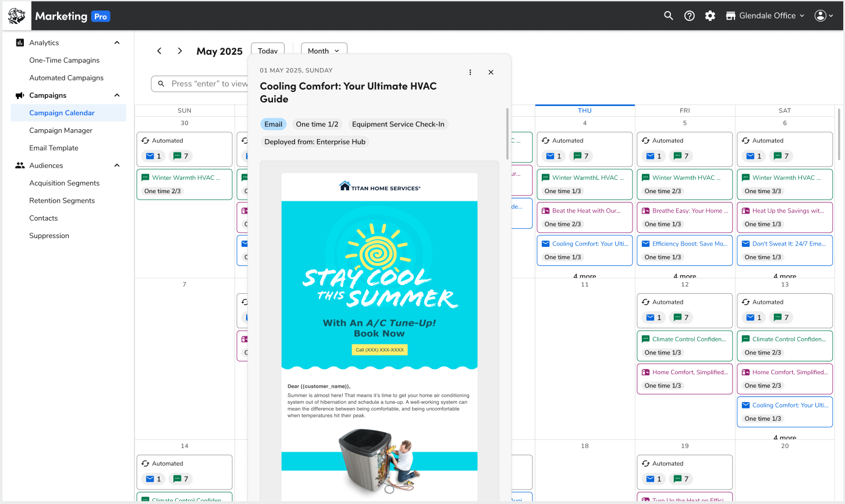This screenshot has width=845, height=504.
Task: Open Cooling Comfort campaign on Saturday 13
Action: point(784,411)
